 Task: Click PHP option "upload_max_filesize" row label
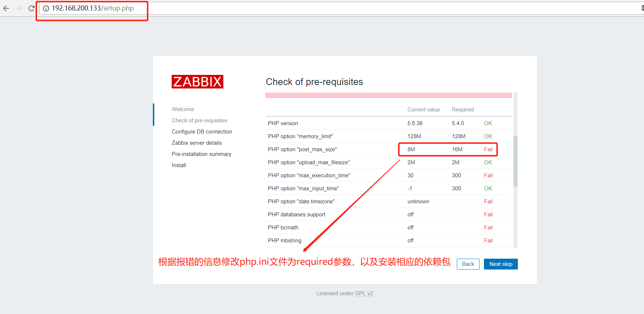309,162
